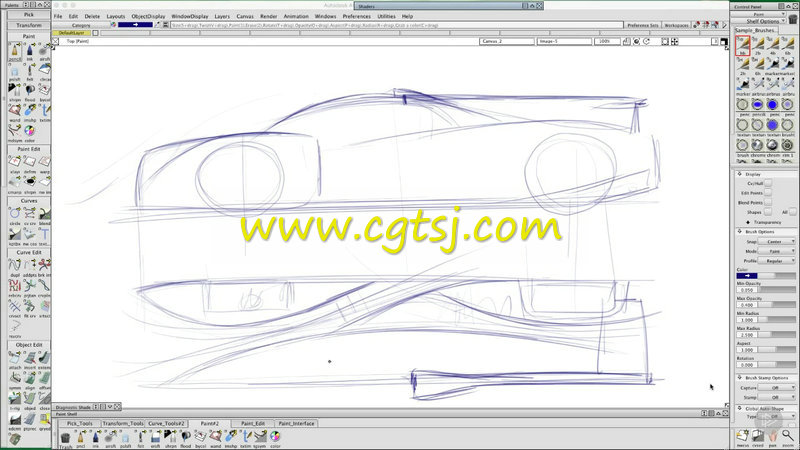Select the dupl curve edit tool
This screenshot has height=450, width=800.
pos(15,267)
